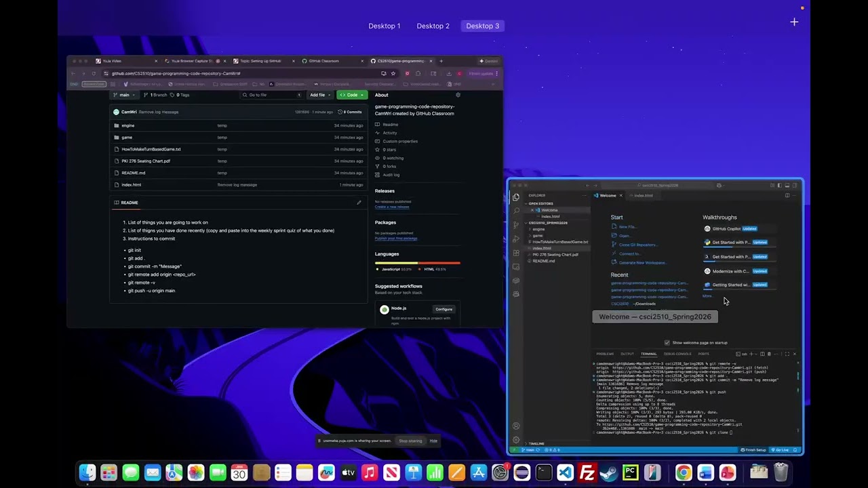
Task: Open HowToMakeTurnBasedGame.txt in VS Code Explorer
Action: tap(560, 242)
